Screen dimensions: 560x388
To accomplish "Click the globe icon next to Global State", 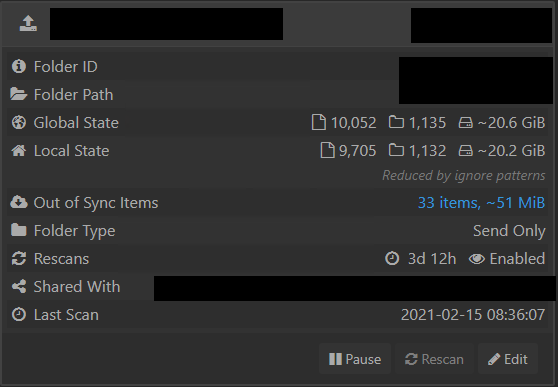I will (19, 123).
